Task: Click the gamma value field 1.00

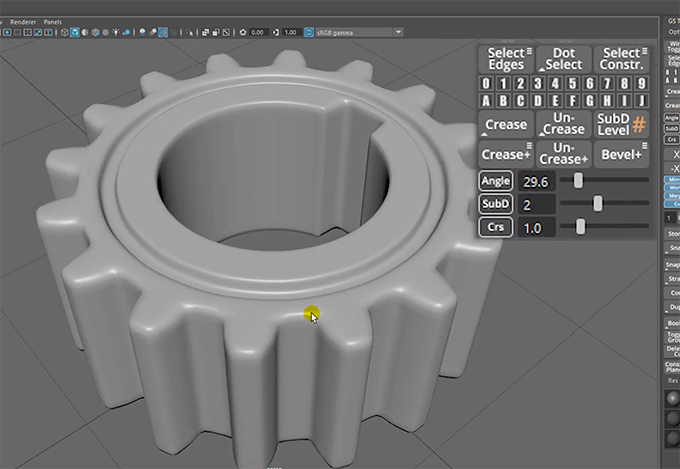Action: coord(291,33)
